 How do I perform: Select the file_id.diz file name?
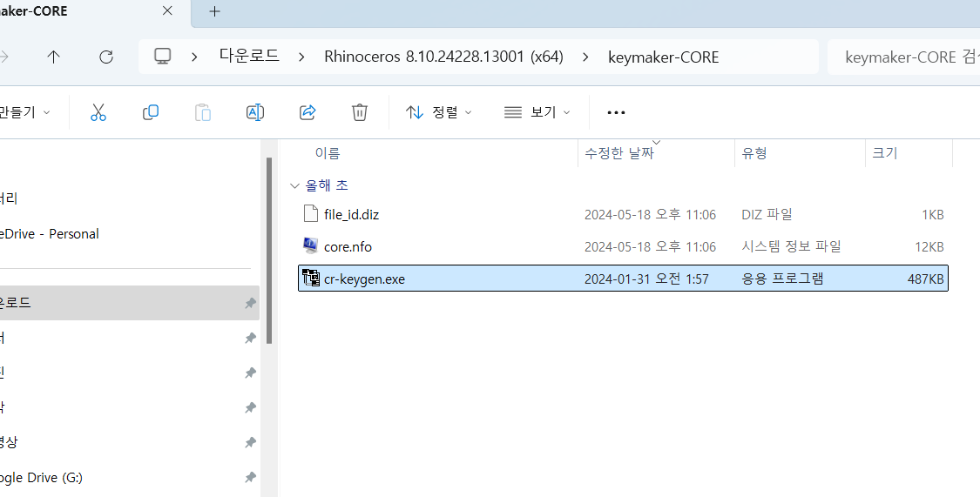click(351, 214)
